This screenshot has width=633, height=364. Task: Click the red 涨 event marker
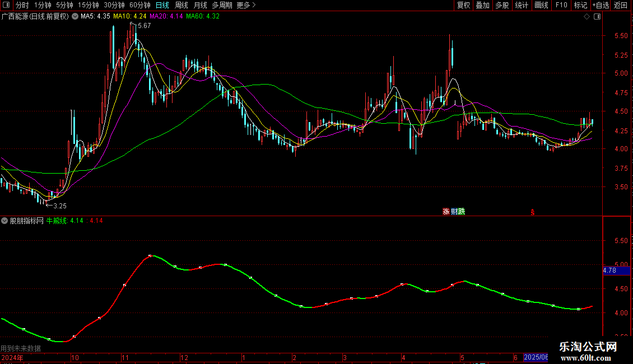446,212
